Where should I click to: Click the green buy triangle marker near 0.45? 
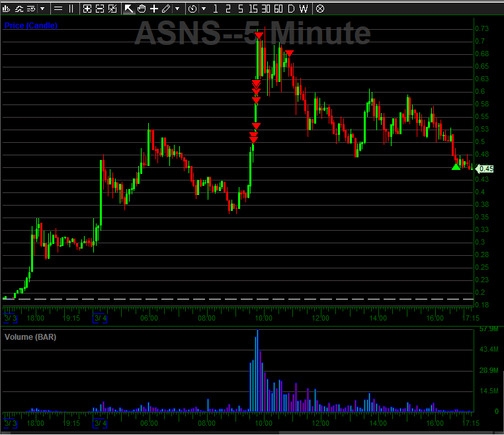(456, 167)
